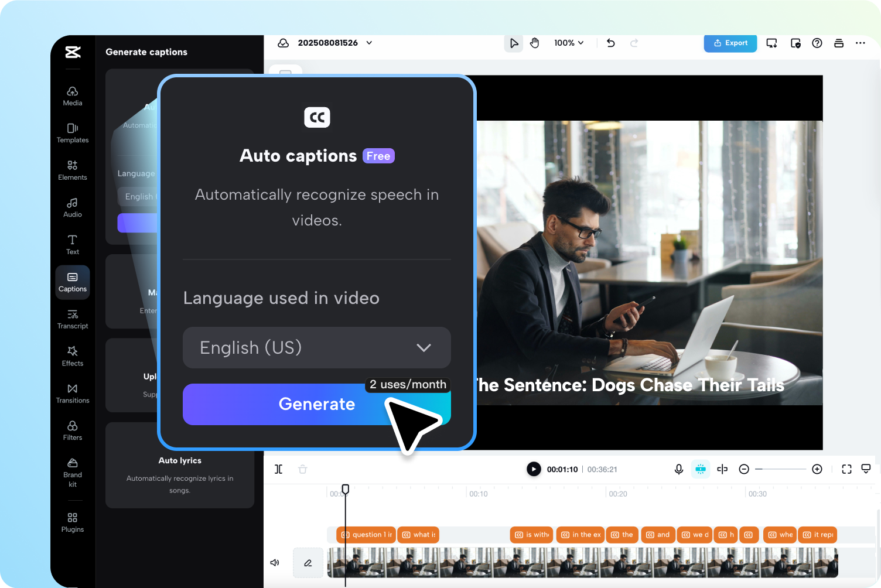Click the 00:01:10 current timecode
Image resolution: width=881 pixels, height=588 pixels.
click(562, 470)
